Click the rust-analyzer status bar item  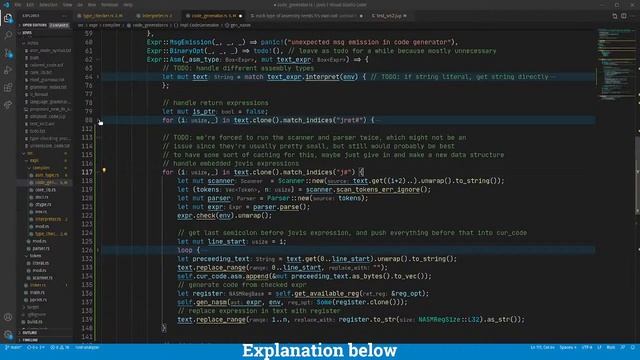[87, 347]
